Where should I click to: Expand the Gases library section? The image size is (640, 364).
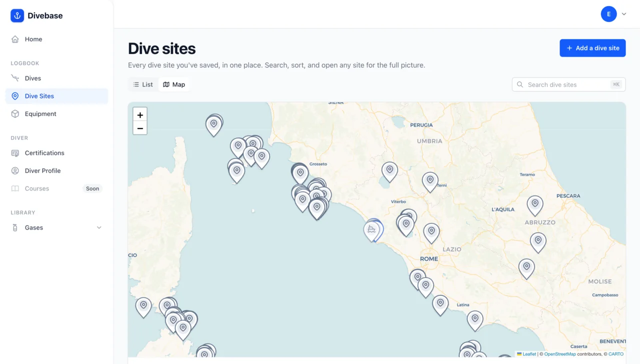point(99,227)
